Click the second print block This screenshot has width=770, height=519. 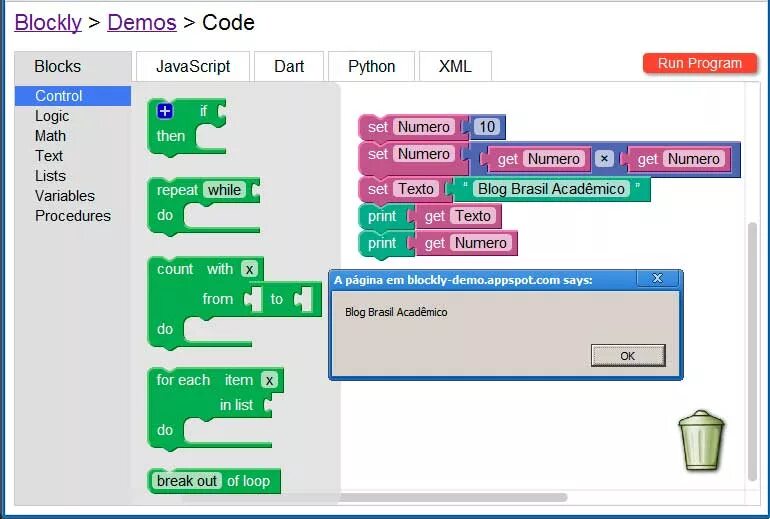pyautogui.click(x=382, y=244)
